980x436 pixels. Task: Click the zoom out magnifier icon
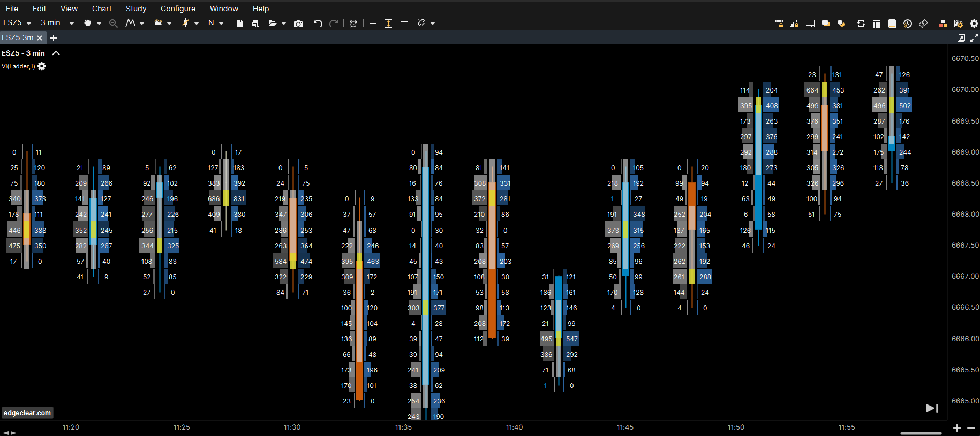pyautogui.click(x=113, y=24)
